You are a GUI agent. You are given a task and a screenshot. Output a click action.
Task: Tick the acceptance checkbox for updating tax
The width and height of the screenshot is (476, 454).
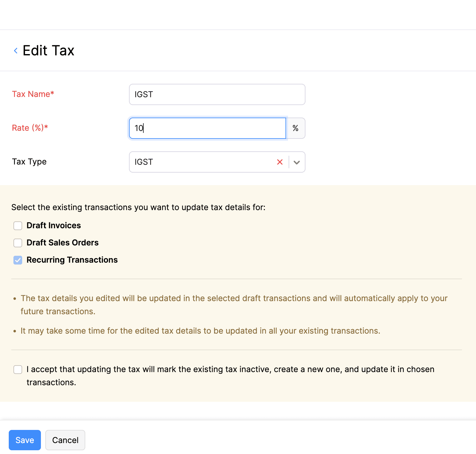[x=18, y=370]
